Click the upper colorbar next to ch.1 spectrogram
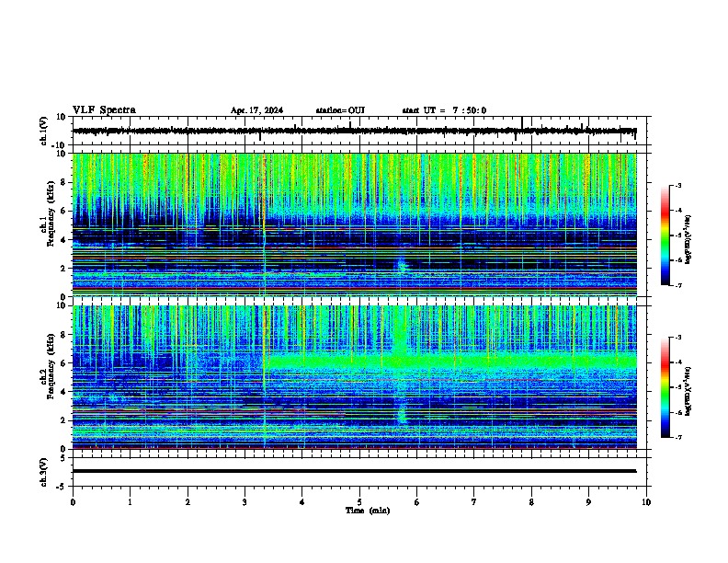Screen dimensions: 728x563 coord(665,236)
